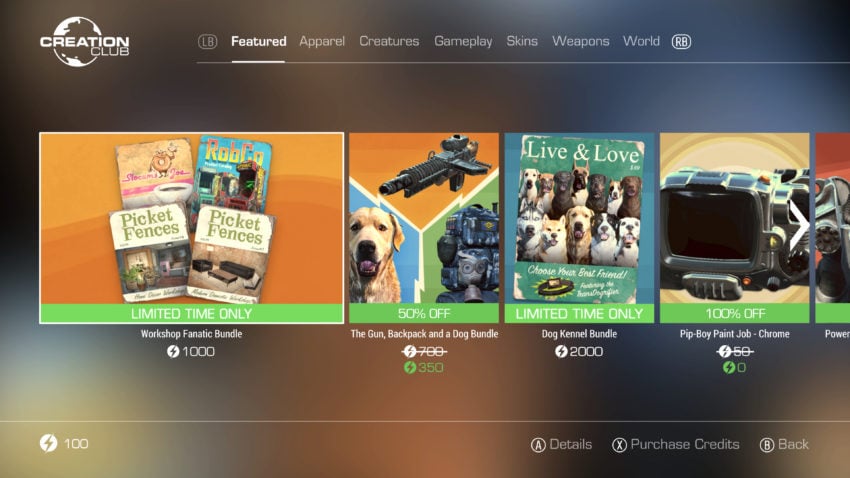This screenshot has width=850, height=478.
Task: Click the X button icon beside Purchase Credits
Action: [x=620, y=445]
